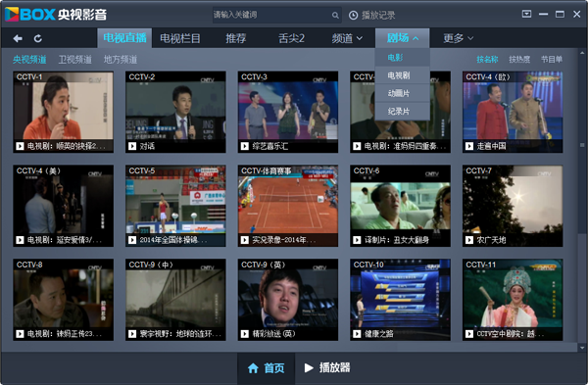Show 地方频道 channel list

point(121,60)
